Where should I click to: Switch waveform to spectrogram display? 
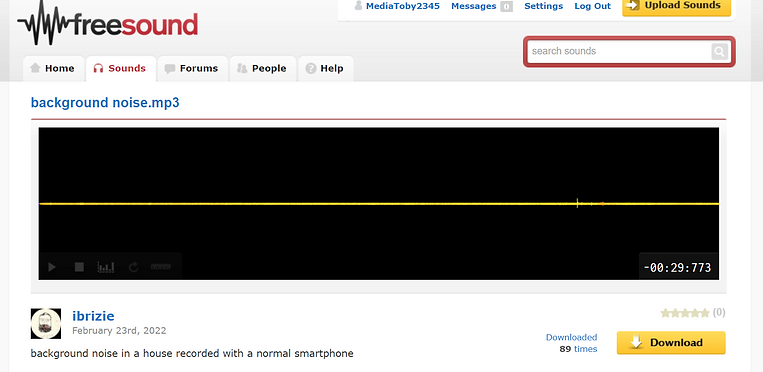tap(106, 267)
